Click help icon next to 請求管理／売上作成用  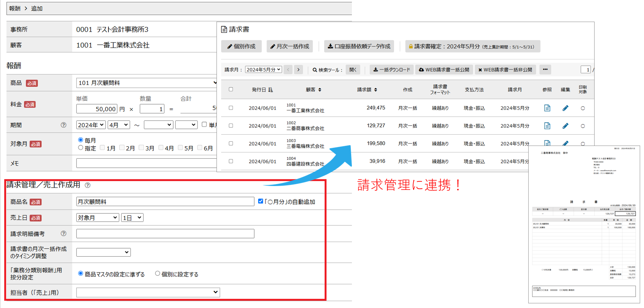[x=88, y=185]
